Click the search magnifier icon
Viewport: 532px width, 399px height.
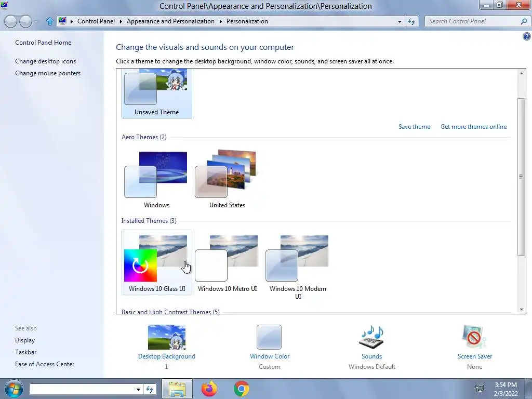coord(524,21)
